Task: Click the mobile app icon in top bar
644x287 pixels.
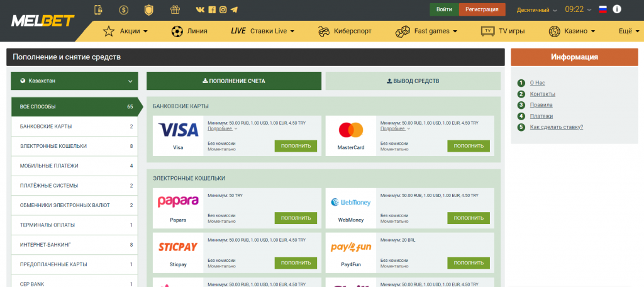Action: 98,9
